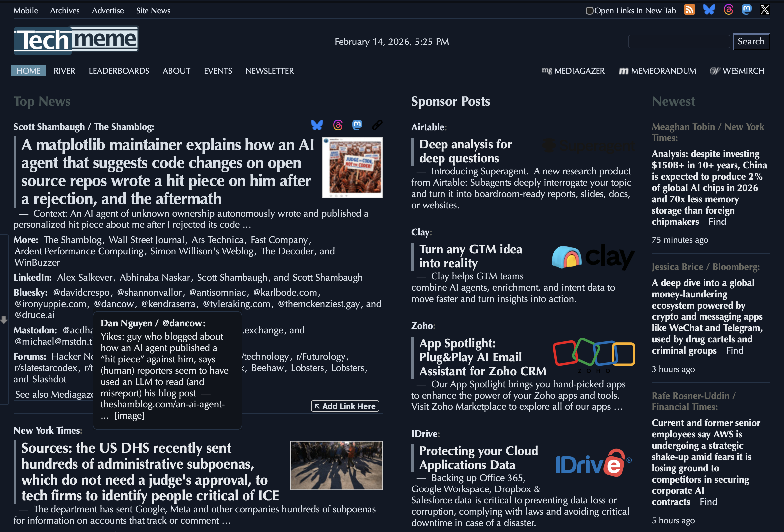Open Techmeme's Bluesky profile icon
This screenshot has height=532, width=784.
[709, 10]
